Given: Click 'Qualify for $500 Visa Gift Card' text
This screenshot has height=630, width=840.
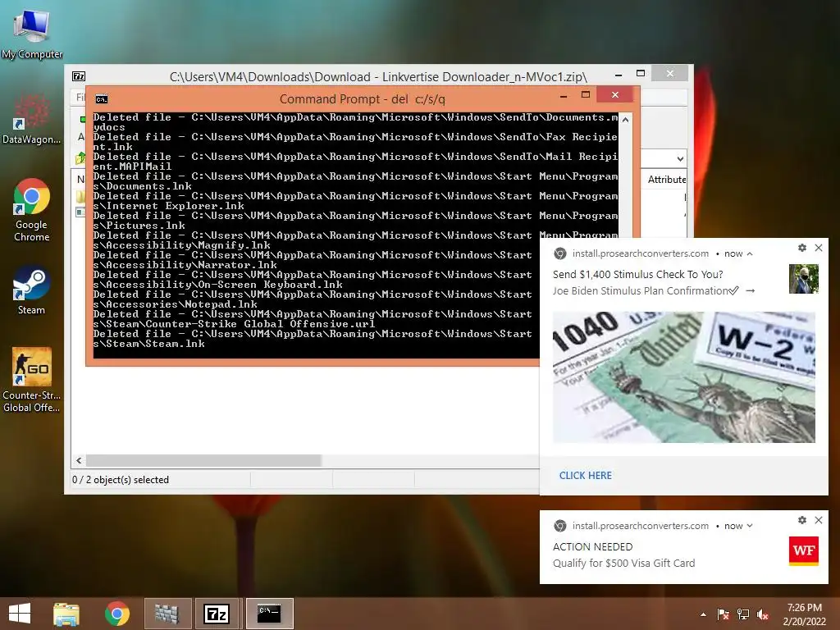Looking at the screenshot, I should (623, 563).
